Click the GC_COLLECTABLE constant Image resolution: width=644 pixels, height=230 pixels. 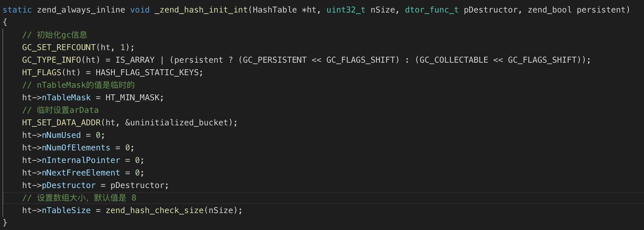(x=454, y=60)
